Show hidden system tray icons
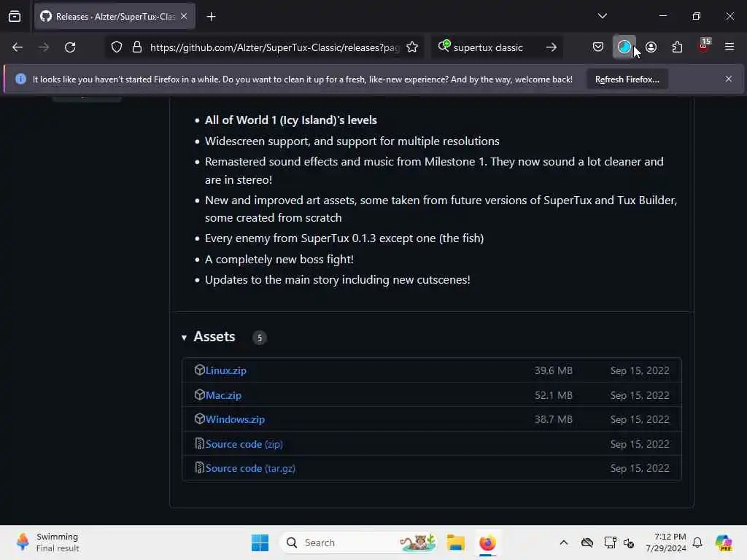The height and width of the screenshot is (560, 747). coord(564,542)
